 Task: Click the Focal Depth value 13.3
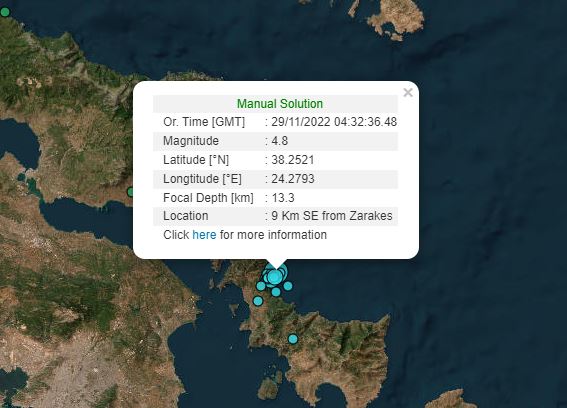pos(283,198)
